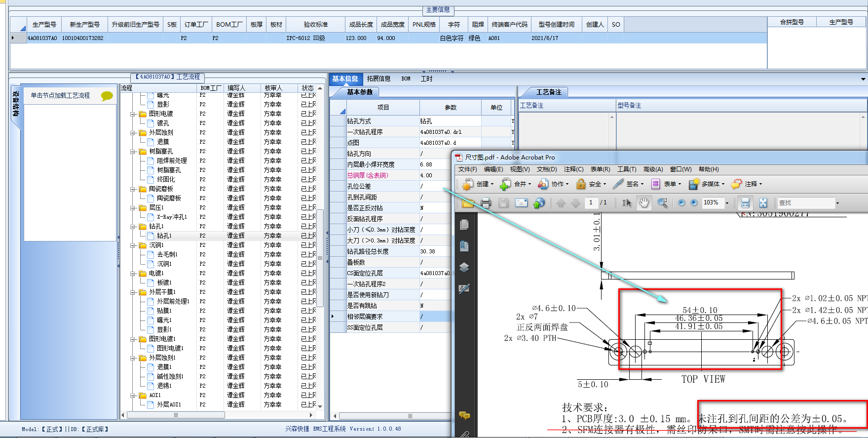This screenshot has width=868, height=438.
Task: Open the 合并 (Combine) dropdown
Action: pos(515,184)
